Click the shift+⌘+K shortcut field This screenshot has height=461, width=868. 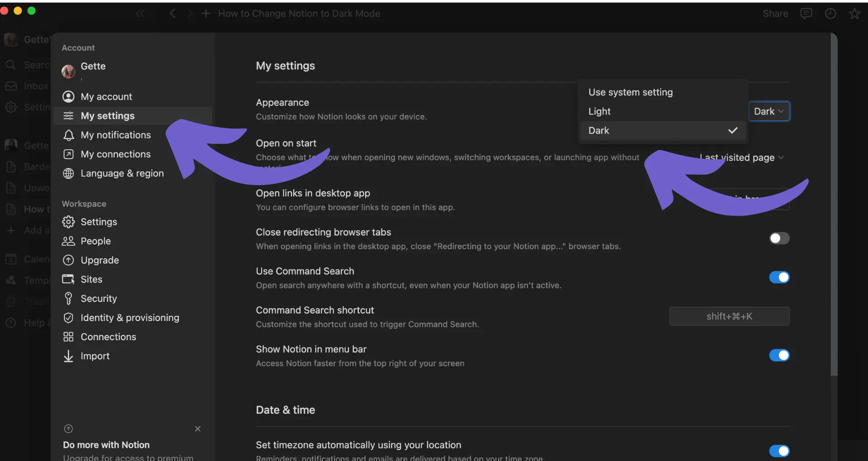coord(729,316)
